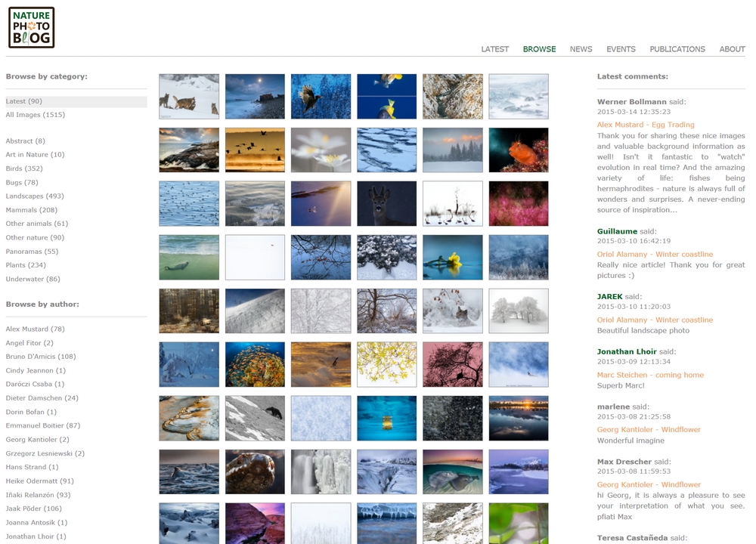The height and width of the screenshot is (544, 756).
Task: Open the birds flying at golden sunset thumbnail
Action: point(255,150)
